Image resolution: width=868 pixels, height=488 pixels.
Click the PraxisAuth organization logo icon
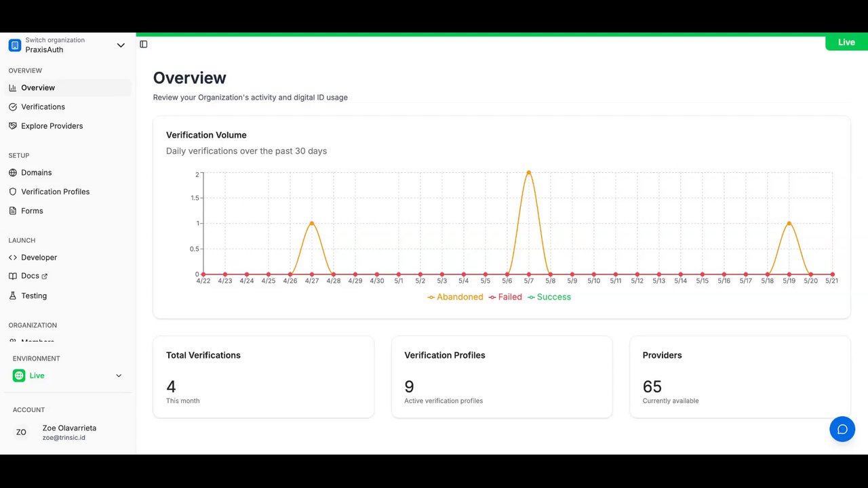[x=15, y=45]
